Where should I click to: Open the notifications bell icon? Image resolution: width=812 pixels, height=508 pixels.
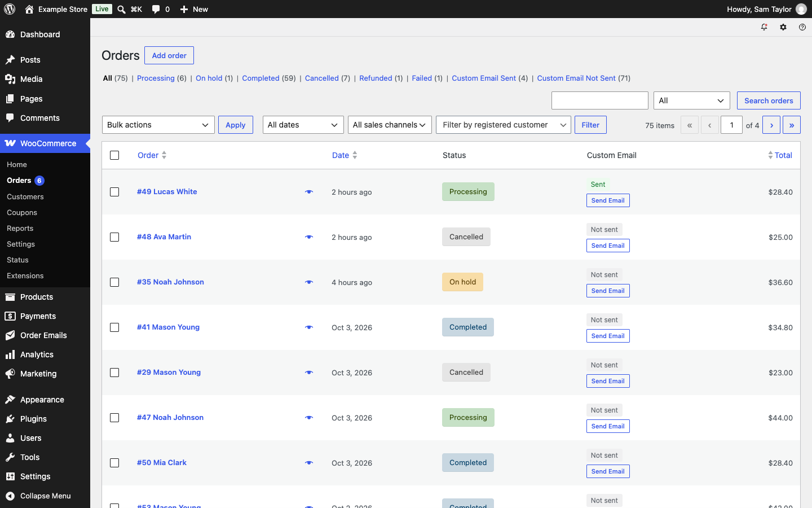point(764,27)
